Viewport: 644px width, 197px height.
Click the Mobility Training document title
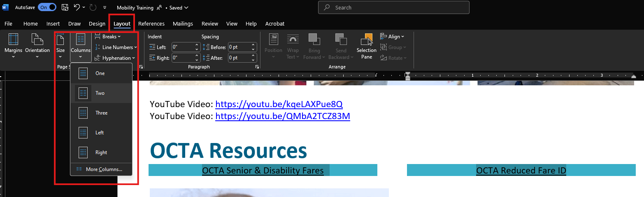pos(135,7)
